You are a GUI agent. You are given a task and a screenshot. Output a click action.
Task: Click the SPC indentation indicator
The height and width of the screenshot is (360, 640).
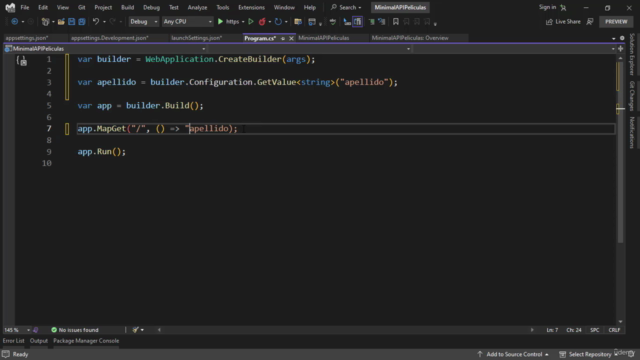(x=595, y=330)
